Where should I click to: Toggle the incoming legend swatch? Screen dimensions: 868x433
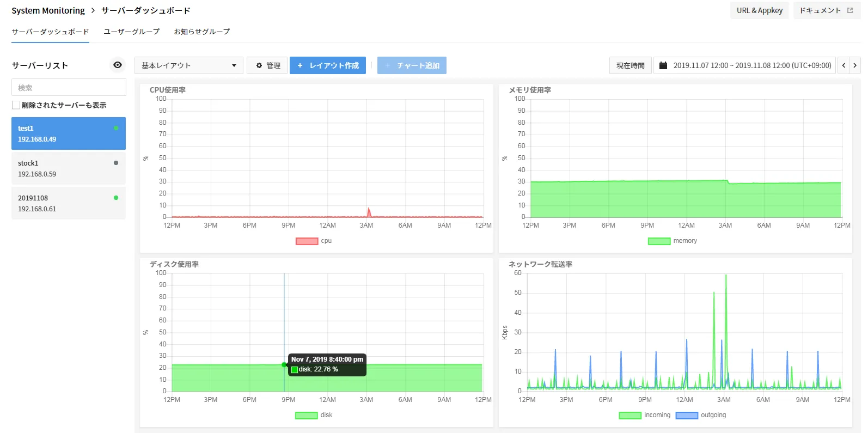(630, 415)
